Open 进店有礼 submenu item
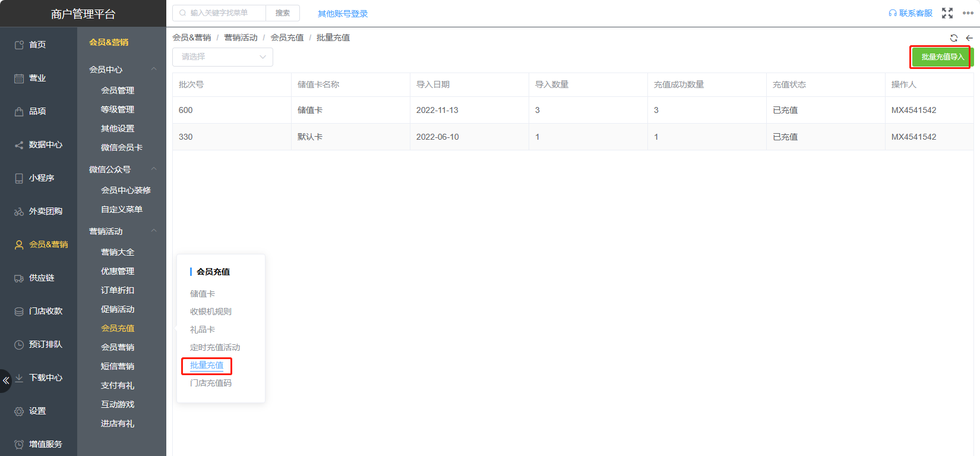 point(118,423)
